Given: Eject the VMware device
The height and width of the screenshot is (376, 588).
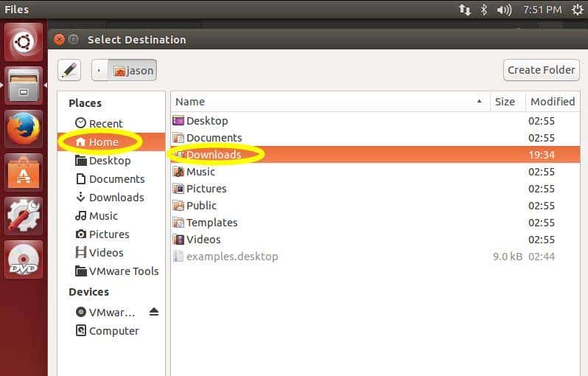Looking at the screenshot, I should point(154,312).
